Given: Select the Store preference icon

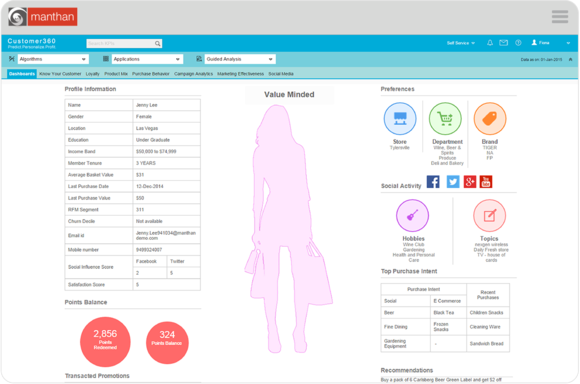Looking at the screenshot, I should click(400, 119).
